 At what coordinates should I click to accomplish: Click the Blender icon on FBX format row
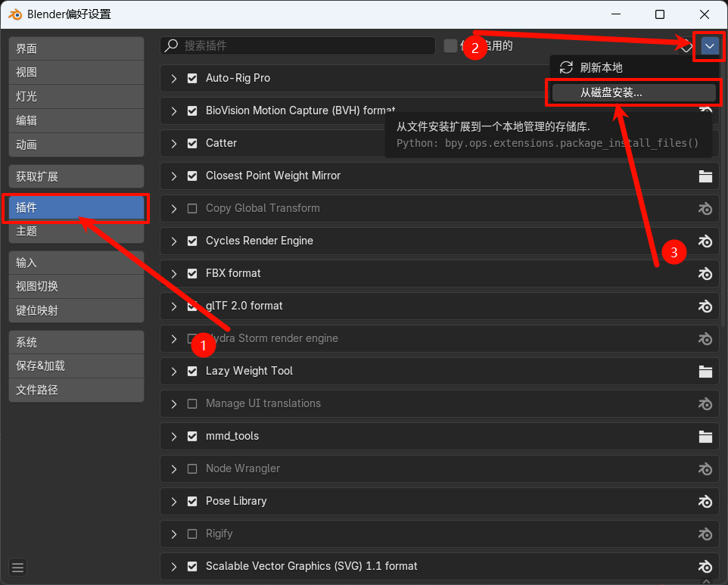pos(705,273)
